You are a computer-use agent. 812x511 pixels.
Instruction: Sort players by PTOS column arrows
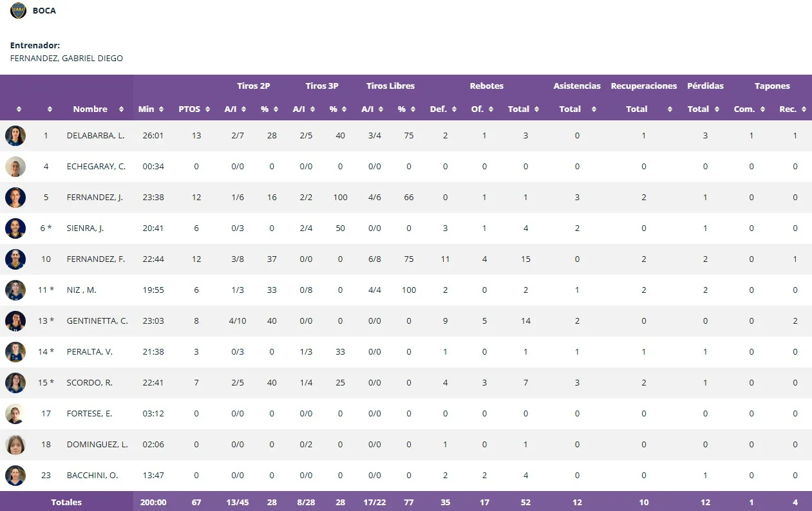click(207, 109)
